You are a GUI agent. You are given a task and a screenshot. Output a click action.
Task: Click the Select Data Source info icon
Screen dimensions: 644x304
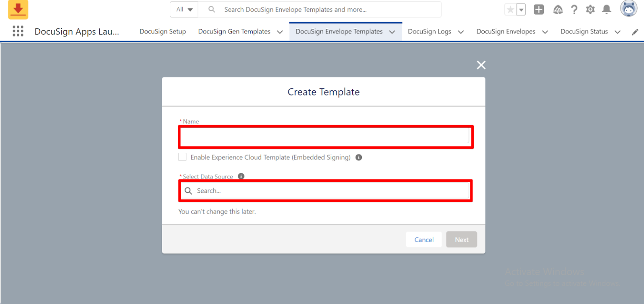click(241, 176)
